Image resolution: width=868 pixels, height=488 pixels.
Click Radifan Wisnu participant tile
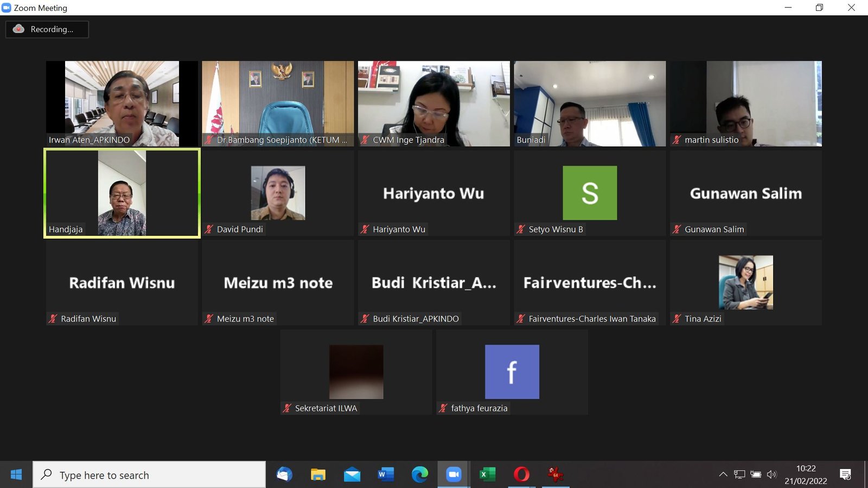click(122, 282)
